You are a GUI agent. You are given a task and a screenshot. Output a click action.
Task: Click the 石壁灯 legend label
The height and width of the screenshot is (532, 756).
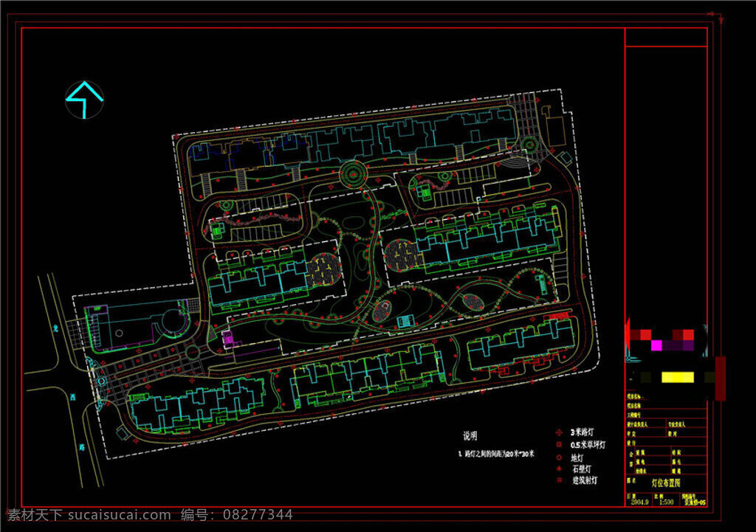[x=582, y=469]
